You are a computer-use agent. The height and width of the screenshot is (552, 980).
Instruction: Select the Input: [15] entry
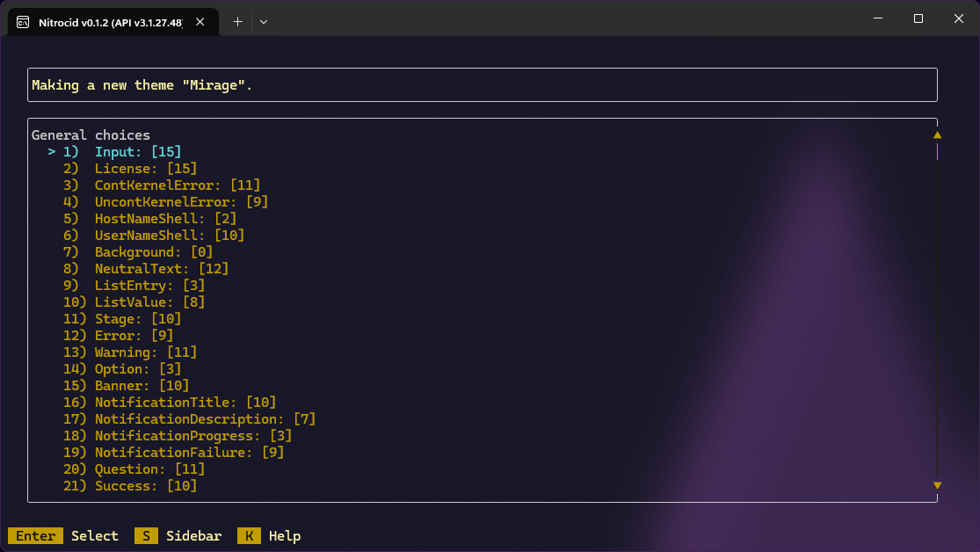[x=138, y=152]
